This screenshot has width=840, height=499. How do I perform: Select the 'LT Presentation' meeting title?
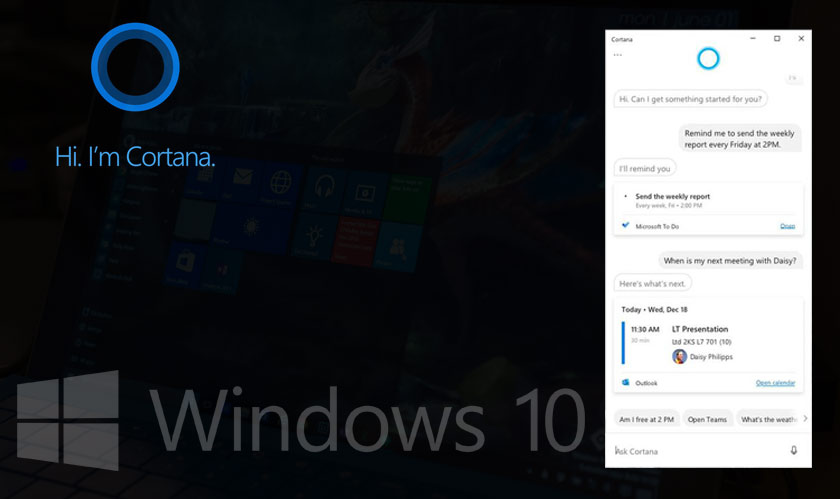700,329
